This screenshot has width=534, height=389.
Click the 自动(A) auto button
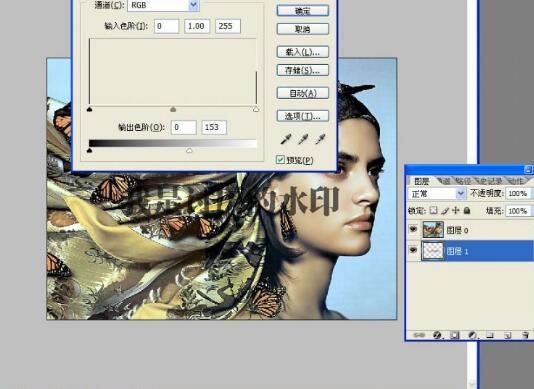pos(303,93)
